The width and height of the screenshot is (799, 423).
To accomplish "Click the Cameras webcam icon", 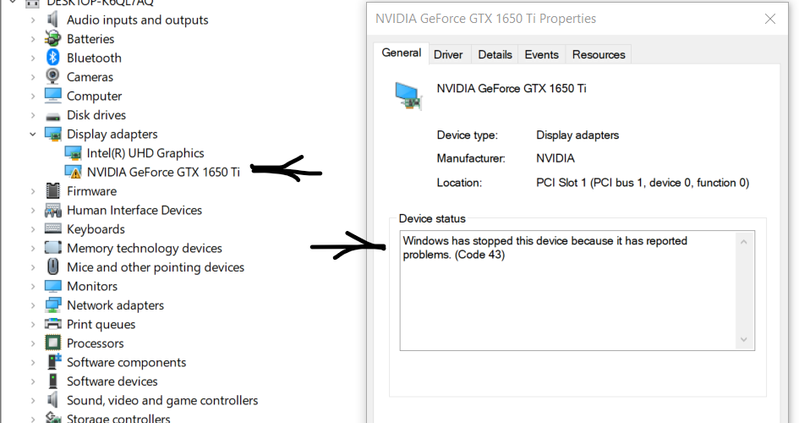I will (52, 76).
